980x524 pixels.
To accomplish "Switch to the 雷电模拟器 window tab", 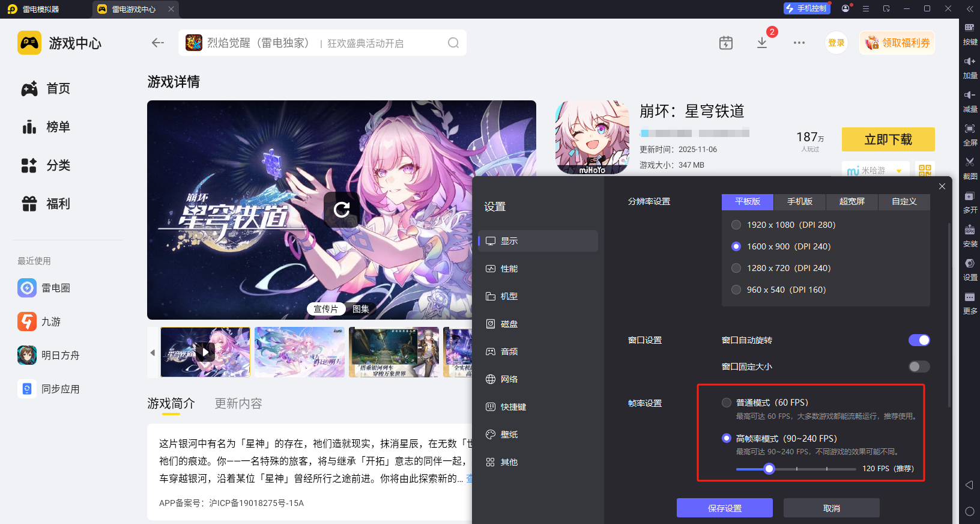I will [x=33, y=9].
